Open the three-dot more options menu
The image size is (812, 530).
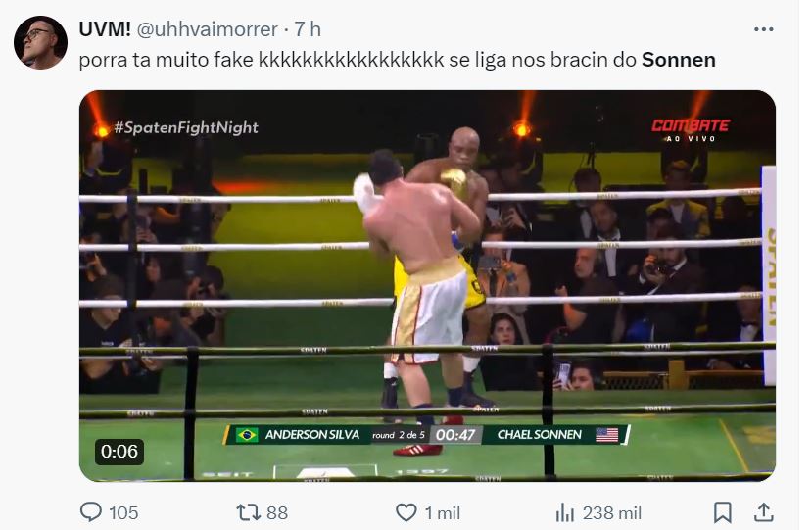[x=763, y=29]
